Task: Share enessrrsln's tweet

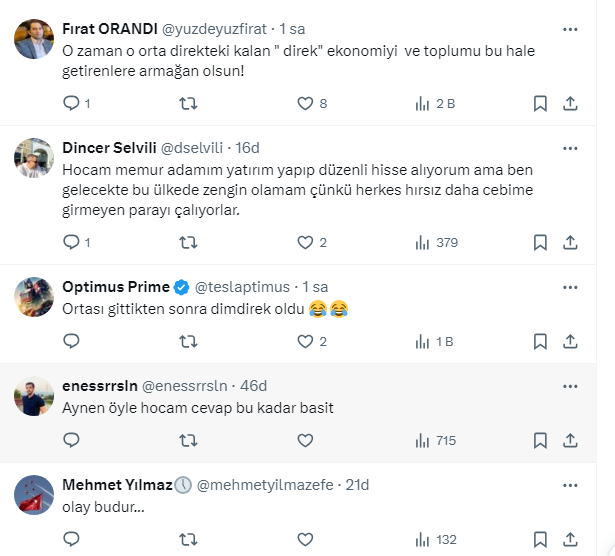Action: pyautogui.click(x=570, y=440)
